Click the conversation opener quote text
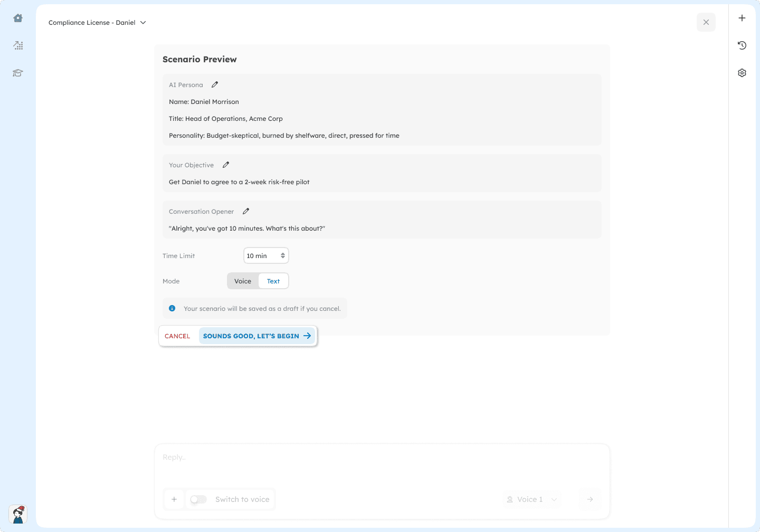Image resolution: width=760 pixels, height=532 pixels. 247,229
